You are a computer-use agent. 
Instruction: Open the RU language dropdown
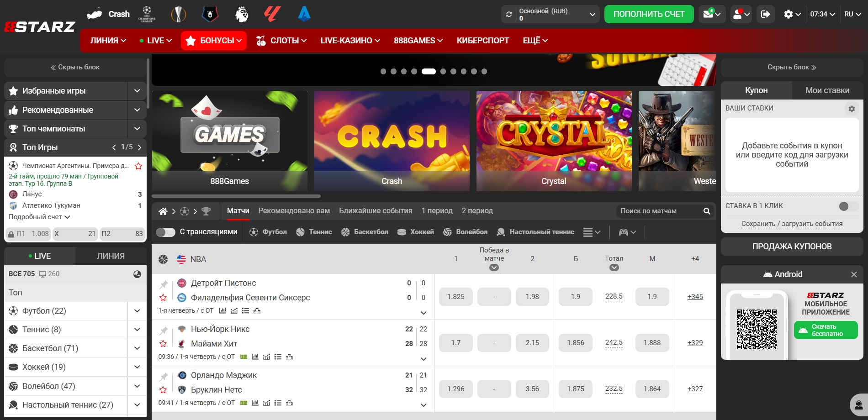(852, 14)
